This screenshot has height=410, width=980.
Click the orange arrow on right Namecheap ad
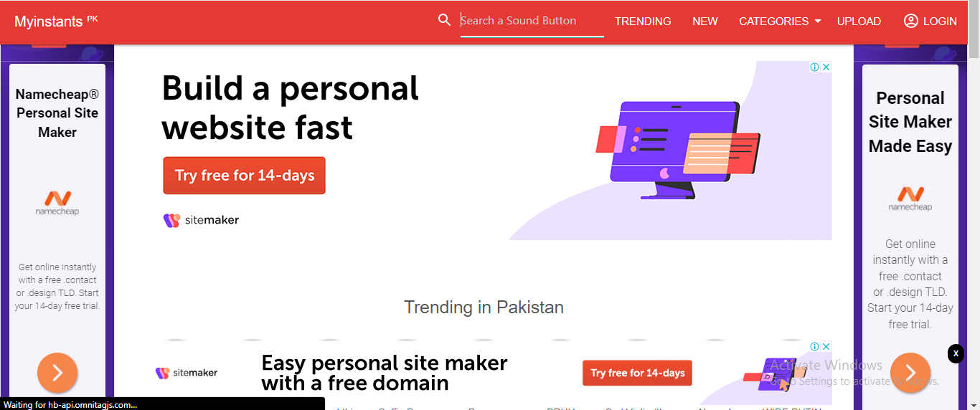910,373
